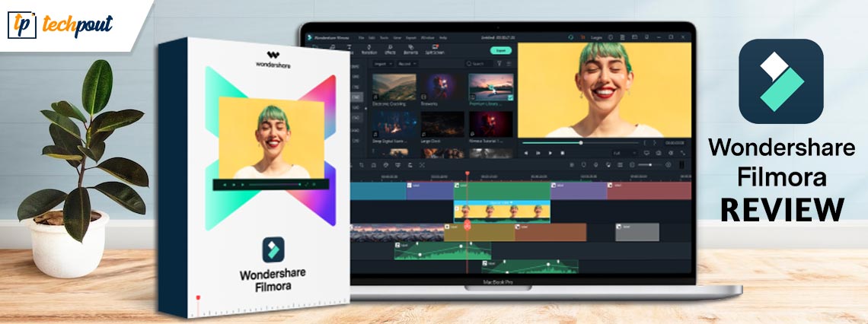Select the red clip on top track
868x324 pixels.
[x=649, y=191]
